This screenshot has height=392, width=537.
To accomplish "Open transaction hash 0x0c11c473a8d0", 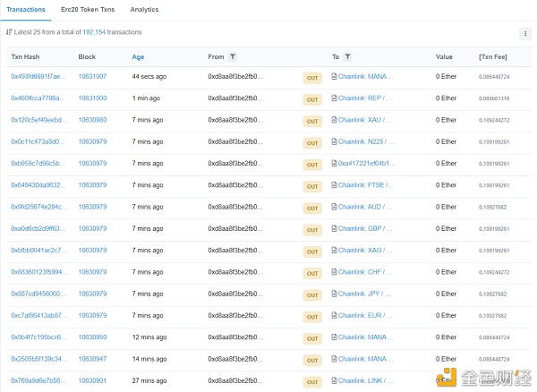I will pyautogui.click(x=38, y=141).
